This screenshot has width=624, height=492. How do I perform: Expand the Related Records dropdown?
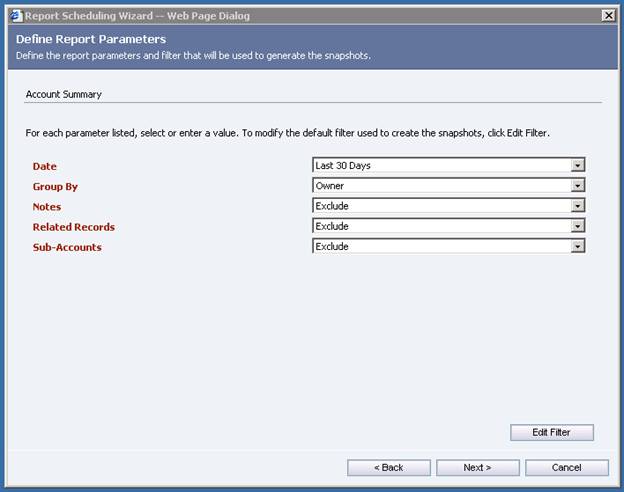pos(448,226)
